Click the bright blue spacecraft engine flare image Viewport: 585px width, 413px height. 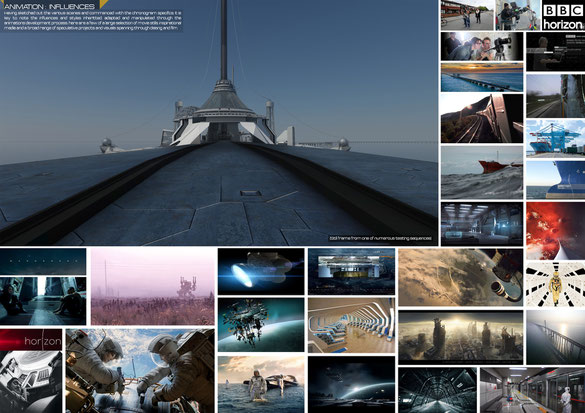[x=261, y=272]
